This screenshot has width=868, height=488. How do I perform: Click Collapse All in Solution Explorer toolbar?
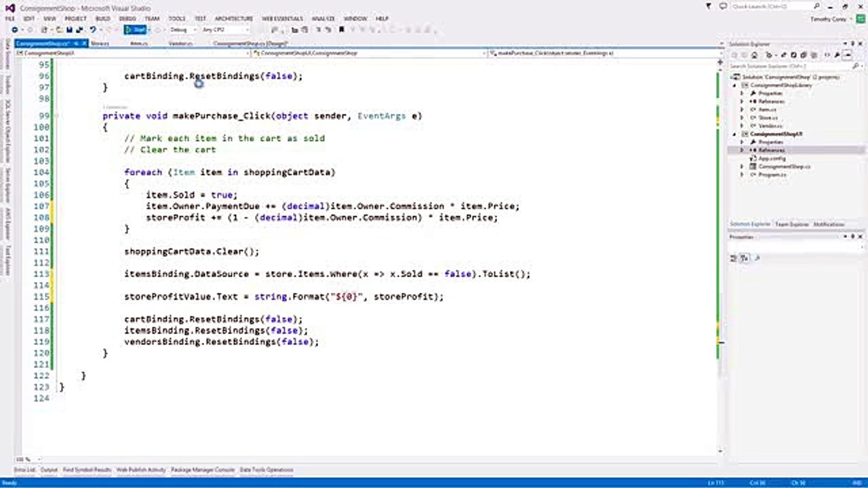[803, 55]
